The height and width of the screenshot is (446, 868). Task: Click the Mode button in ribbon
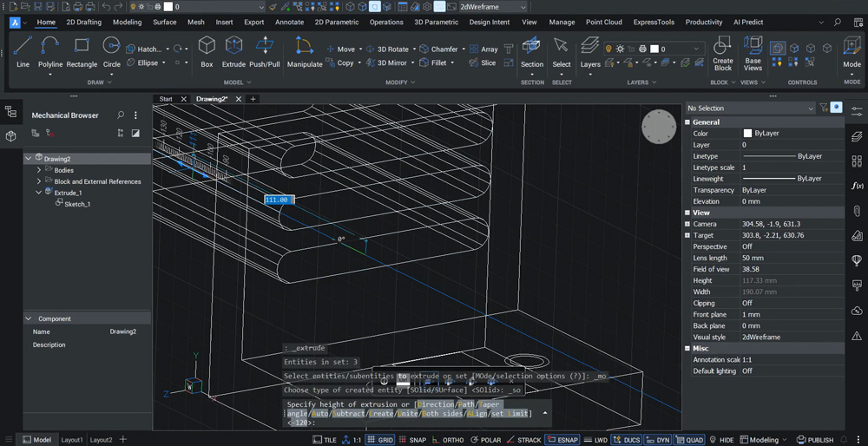click(x=852, y=53)
